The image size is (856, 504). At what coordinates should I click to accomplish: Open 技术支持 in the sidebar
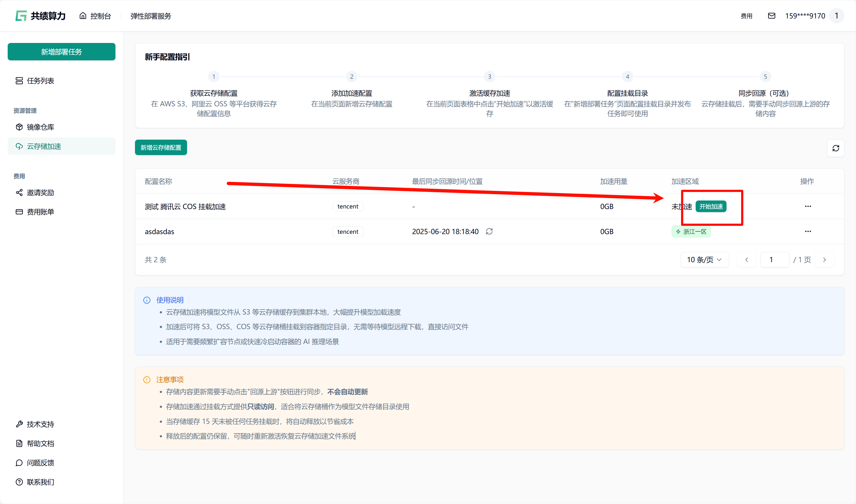(40, 424)
